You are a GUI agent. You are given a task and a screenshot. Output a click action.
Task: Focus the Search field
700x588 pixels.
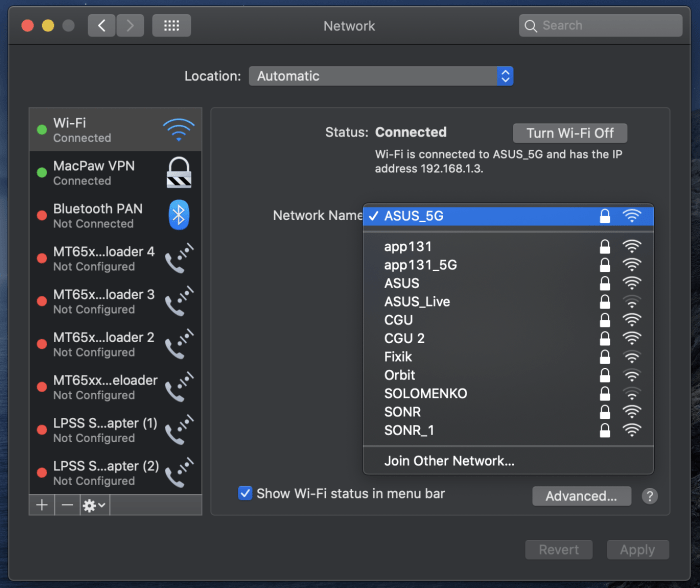click(600, 25)
